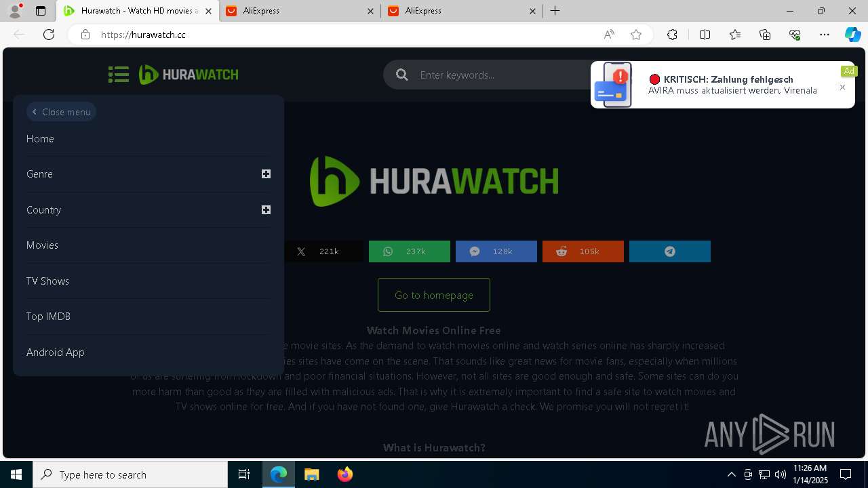
Task: Open Task View on taskbar
Action: 244,474
